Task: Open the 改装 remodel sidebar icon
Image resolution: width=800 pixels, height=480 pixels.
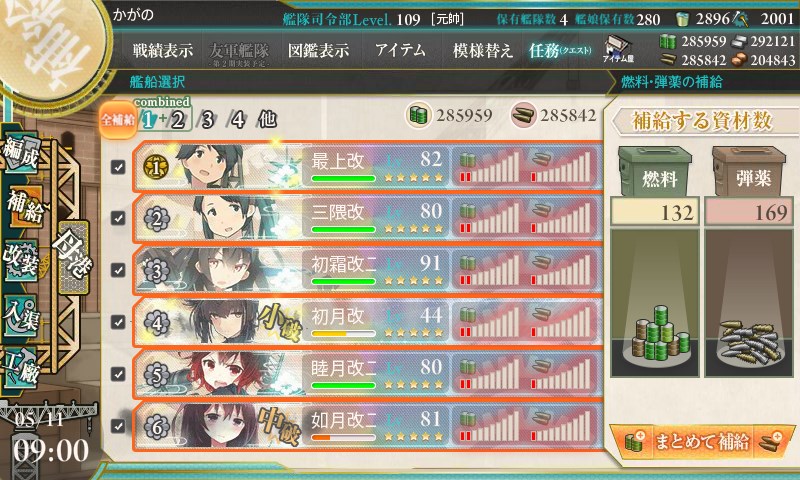Action: (x=21, y=261)
